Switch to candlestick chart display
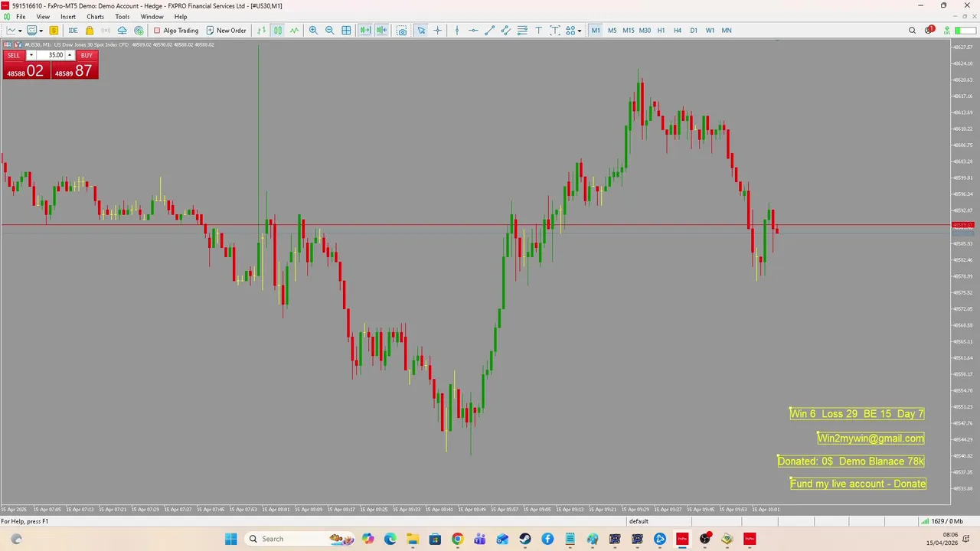This screenshot has height=551, width=980. pyautogui.click(x=277, y=31)
